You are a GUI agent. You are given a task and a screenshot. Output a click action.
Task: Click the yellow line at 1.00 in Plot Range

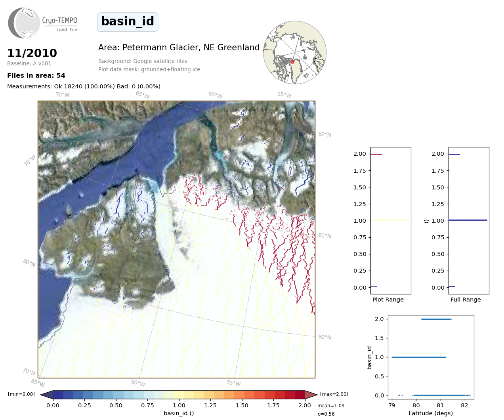point(390,220)
